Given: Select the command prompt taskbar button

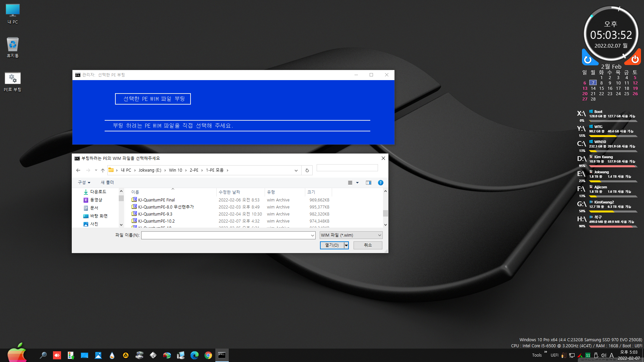Looking at the screenshot, I should (222, 355).
